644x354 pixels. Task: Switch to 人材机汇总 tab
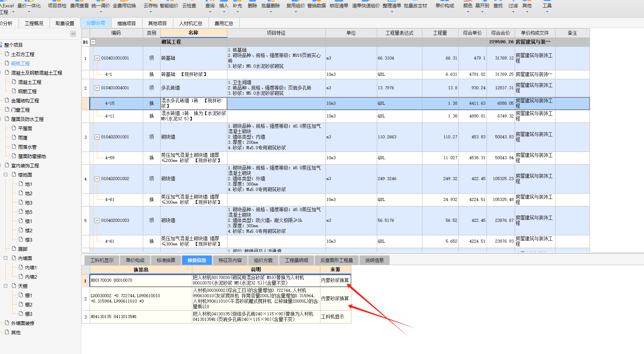point(191,23)
